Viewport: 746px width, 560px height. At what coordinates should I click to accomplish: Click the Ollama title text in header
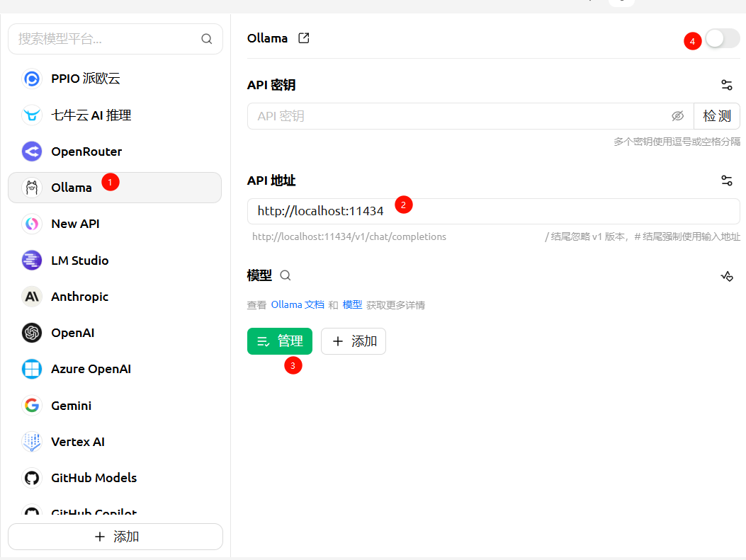(x=267, y=38)
